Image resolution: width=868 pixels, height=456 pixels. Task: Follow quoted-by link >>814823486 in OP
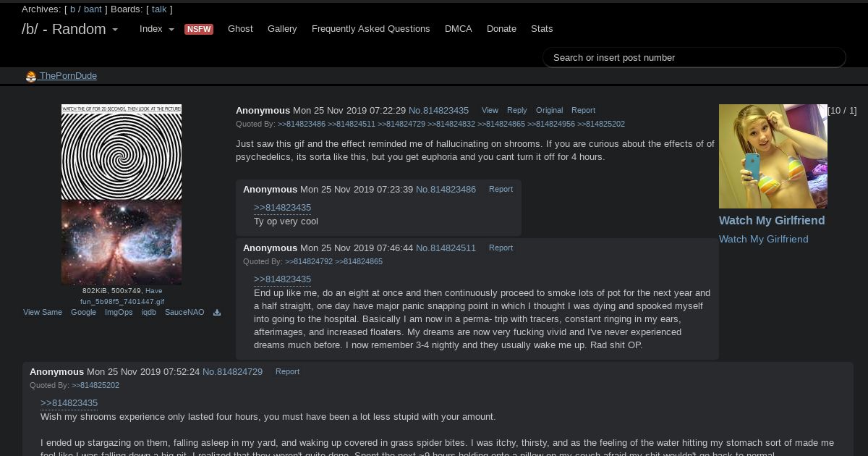[x=302, y=124]
